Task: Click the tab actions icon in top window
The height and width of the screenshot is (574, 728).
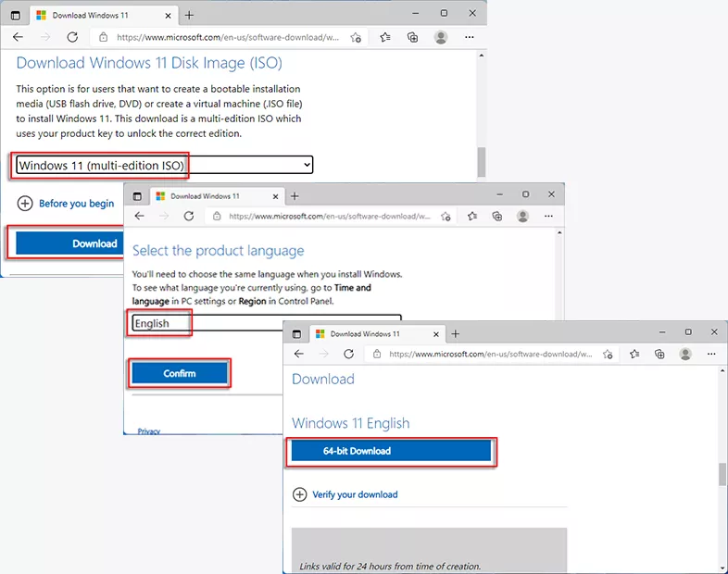Action: pyautogui.click(x=16, y=16)
